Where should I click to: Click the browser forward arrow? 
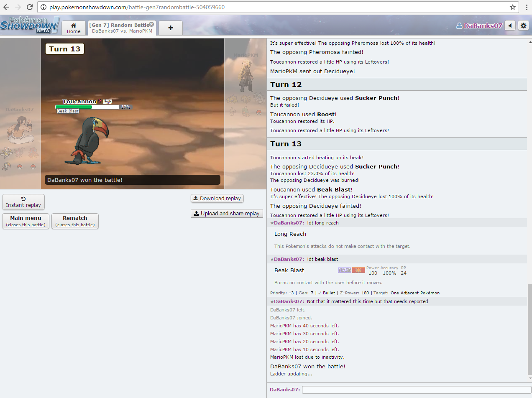point(18,7)
